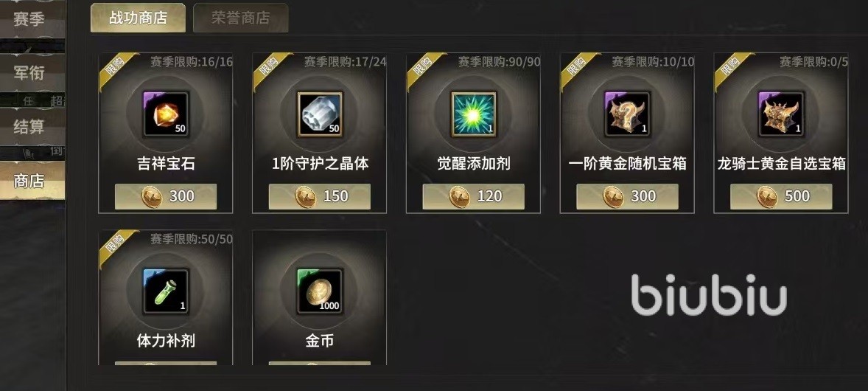Image resolution: width=868 pixels, height=391 pixels.
Task: Purchase 觉醒添加剂 for 120 coins
Action: (x=473, y=196)
